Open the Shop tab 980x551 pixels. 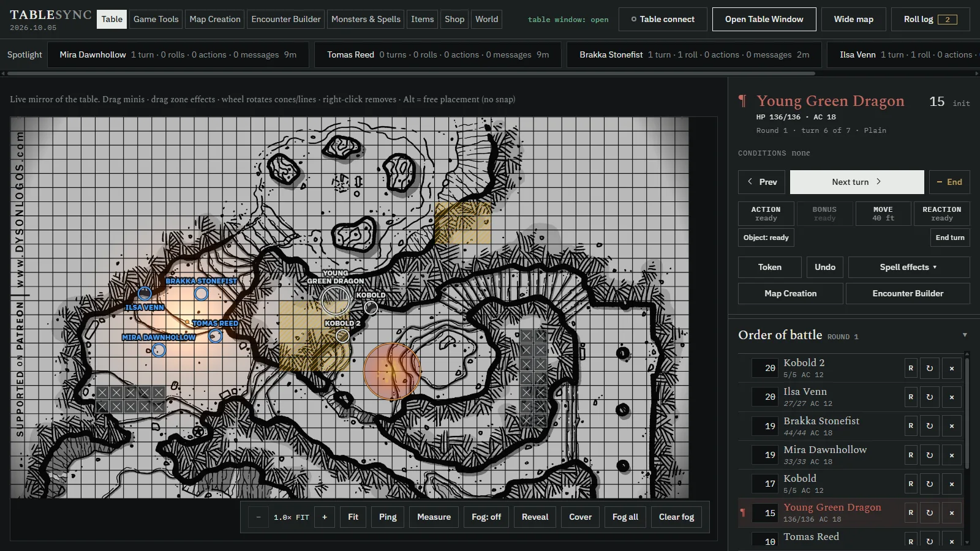[x=454, y=19]
